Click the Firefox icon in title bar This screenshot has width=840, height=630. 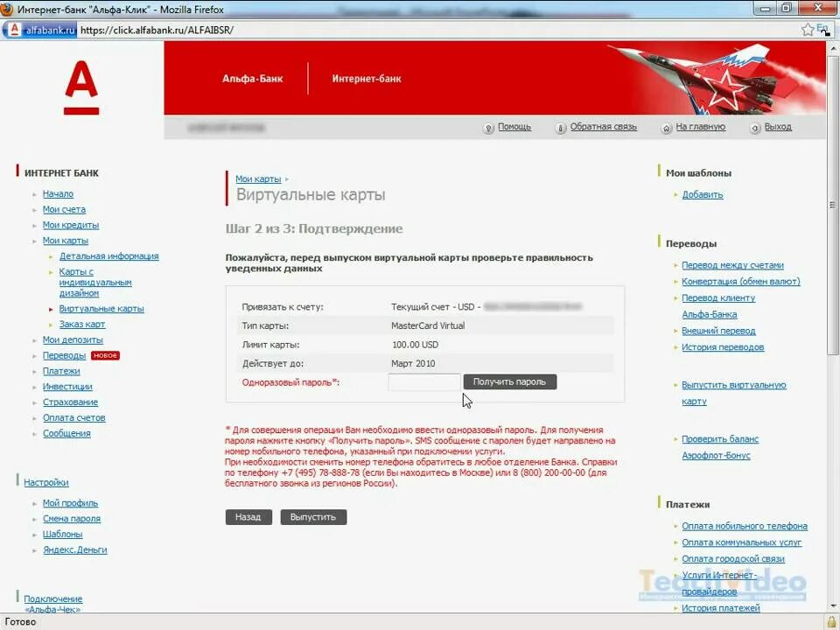point(7,9)
